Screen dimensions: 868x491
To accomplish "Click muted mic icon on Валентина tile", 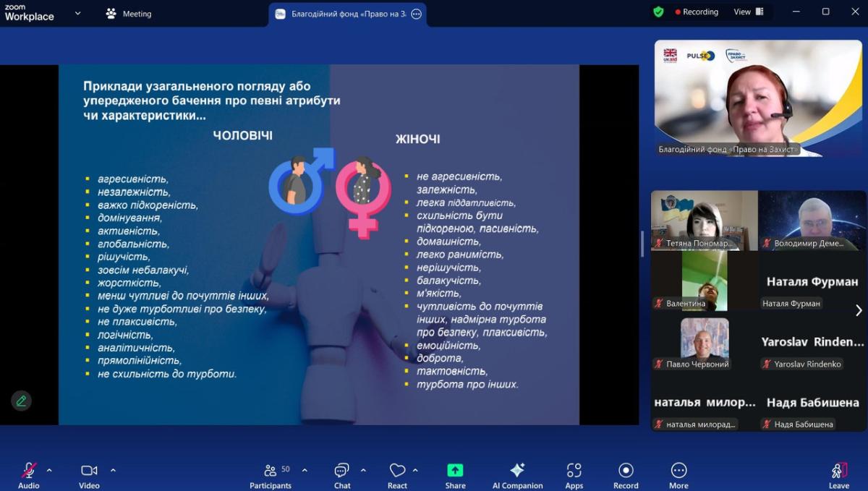I will tap(659, 304).
